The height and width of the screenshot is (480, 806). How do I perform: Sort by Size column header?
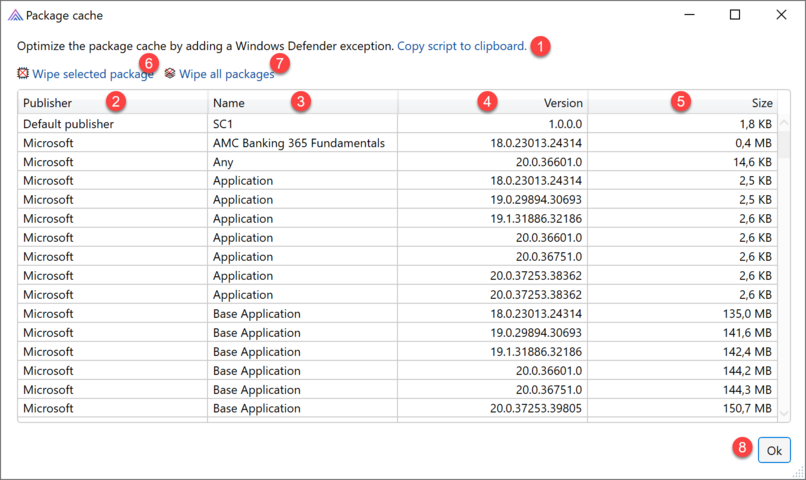click(x=683, y=103)
